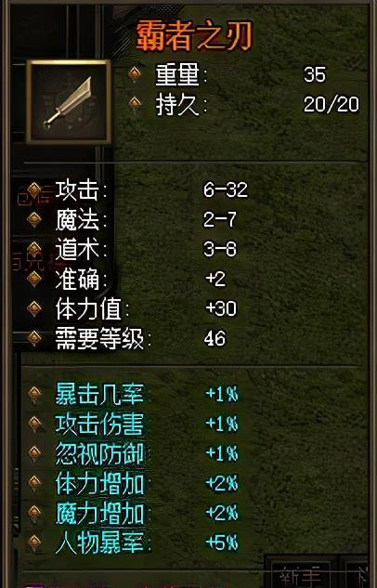The width and height of the screenshot is (377, 588).
Task: Select the 忽视防御 bonus attribute label
Action: pyautogui.click(x=99, y=453)
